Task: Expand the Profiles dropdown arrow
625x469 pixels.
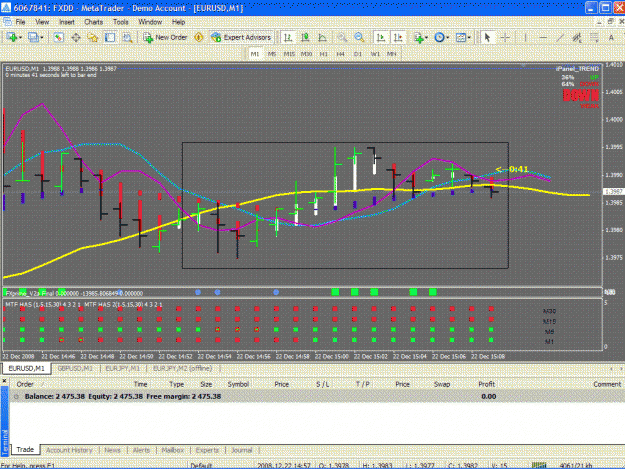Action: (42, 37)
